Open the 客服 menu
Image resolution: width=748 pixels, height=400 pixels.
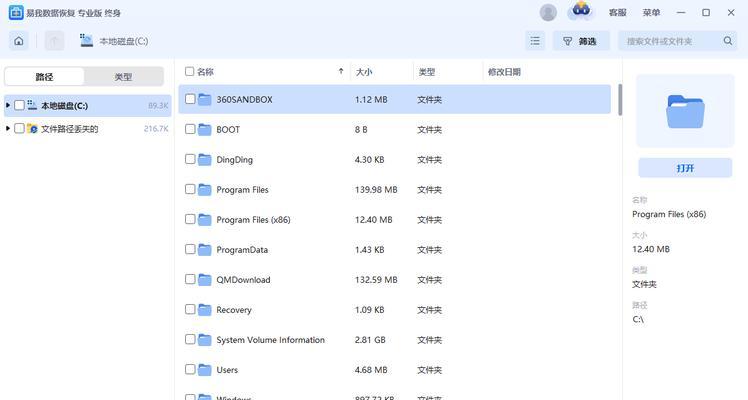[x=617, y=13]
